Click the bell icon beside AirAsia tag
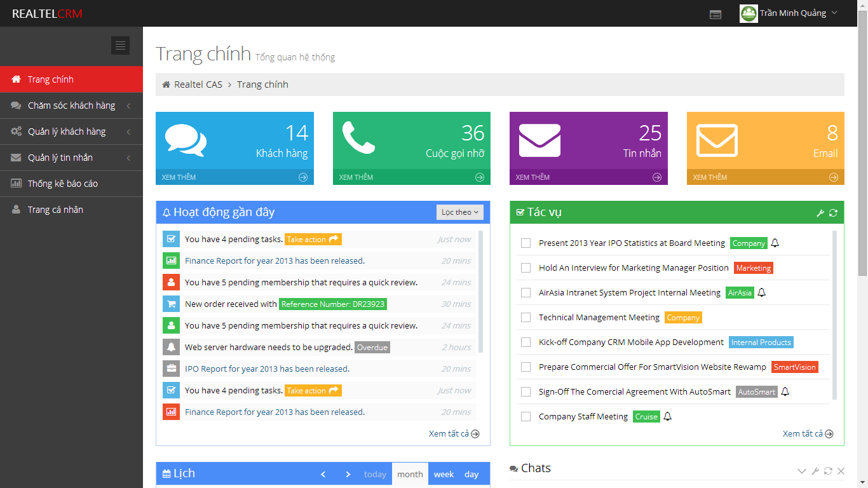The width and height of the screenshot is (868, 488). [762, 292]
